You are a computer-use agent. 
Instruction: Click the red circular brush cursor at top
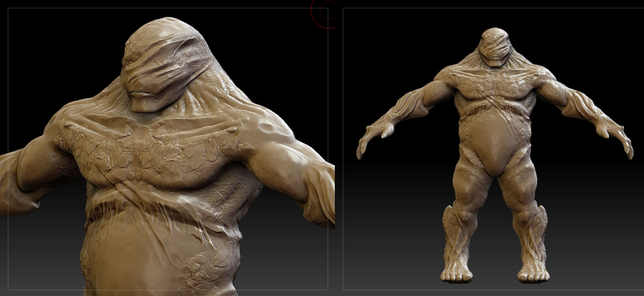click(x=324, y=14)
